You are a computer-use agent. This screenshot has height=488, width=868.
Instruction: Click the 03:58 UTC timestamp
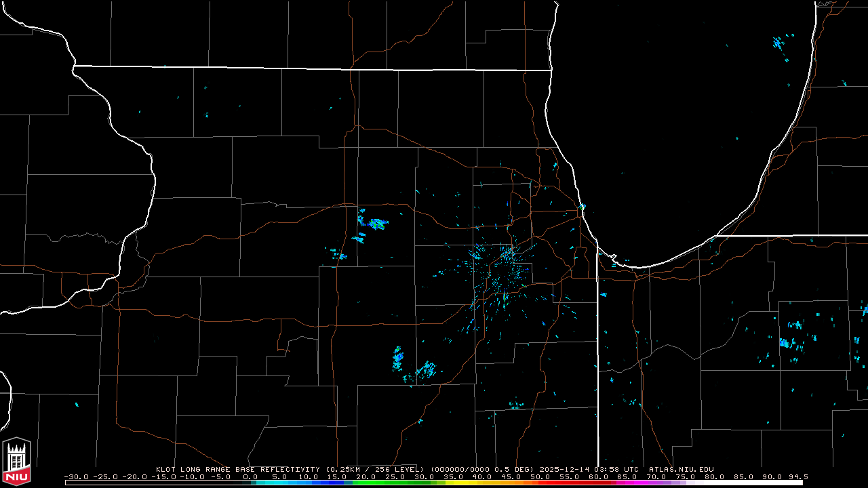(x=616, y=469)
